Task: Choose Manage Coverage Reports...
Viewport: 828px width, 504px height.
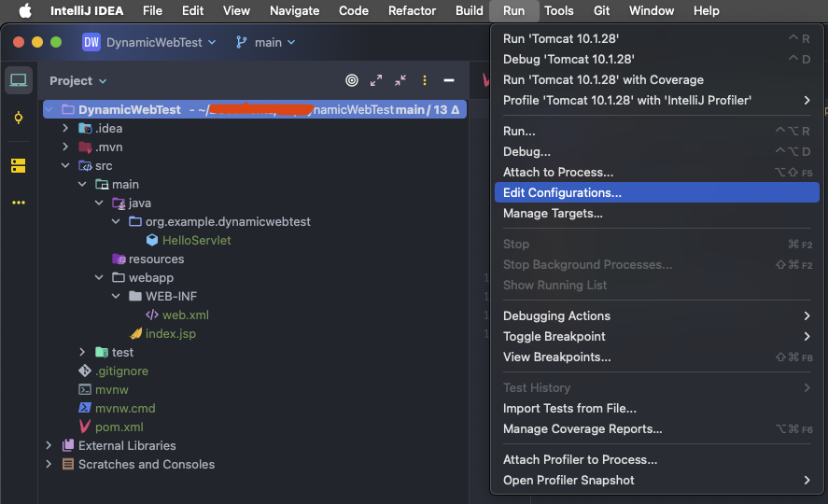Action: (x=657, y=428)
